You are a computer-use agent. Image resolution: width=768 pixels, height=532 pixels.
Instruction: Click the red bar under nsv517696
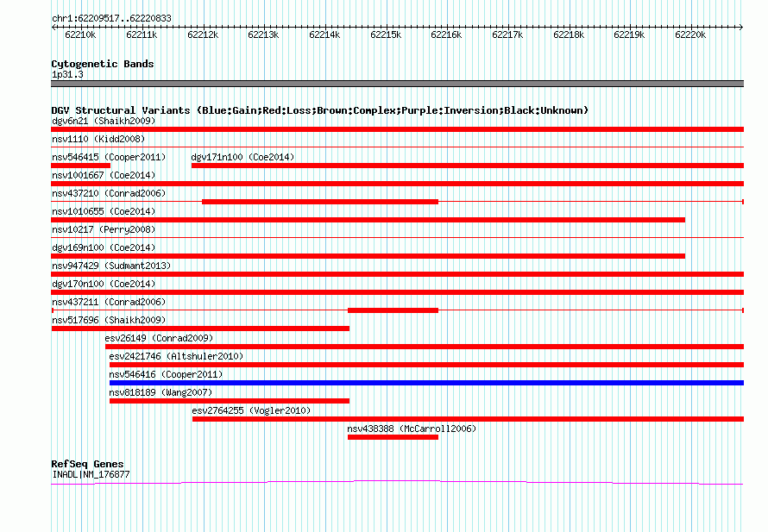tap(200, 329)
